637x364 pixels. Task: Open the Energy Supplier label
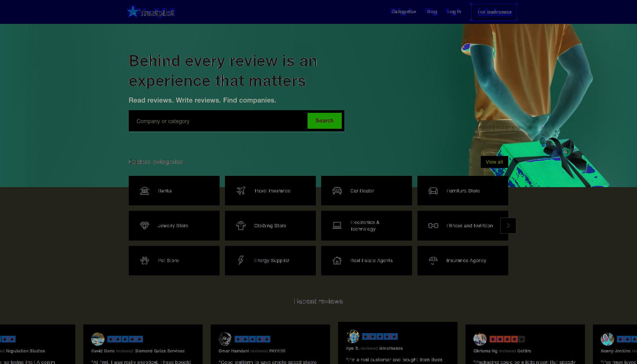click(x=272, y=260)
